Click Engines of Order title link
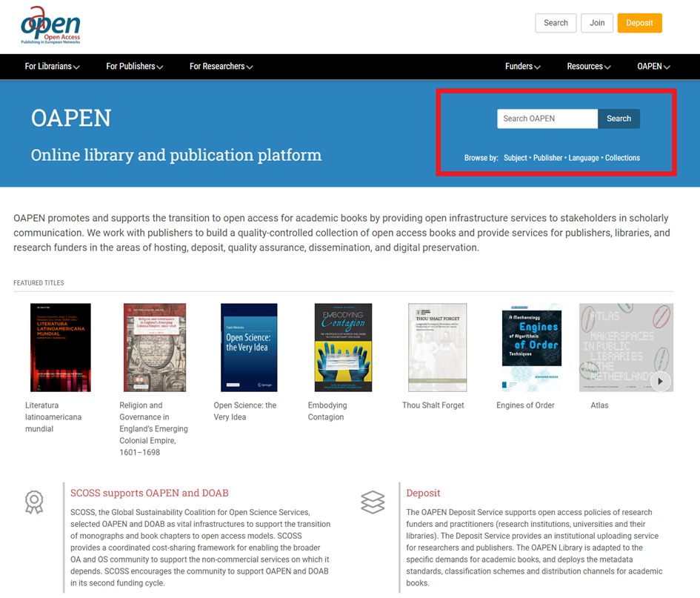The height and width of the screenshot is (598, 700). (x=525, y=405)
